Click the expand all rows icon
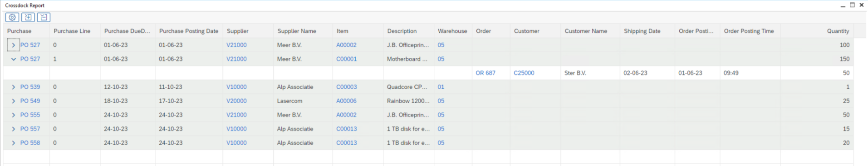The image size is (868, 166). click(28, 17)
